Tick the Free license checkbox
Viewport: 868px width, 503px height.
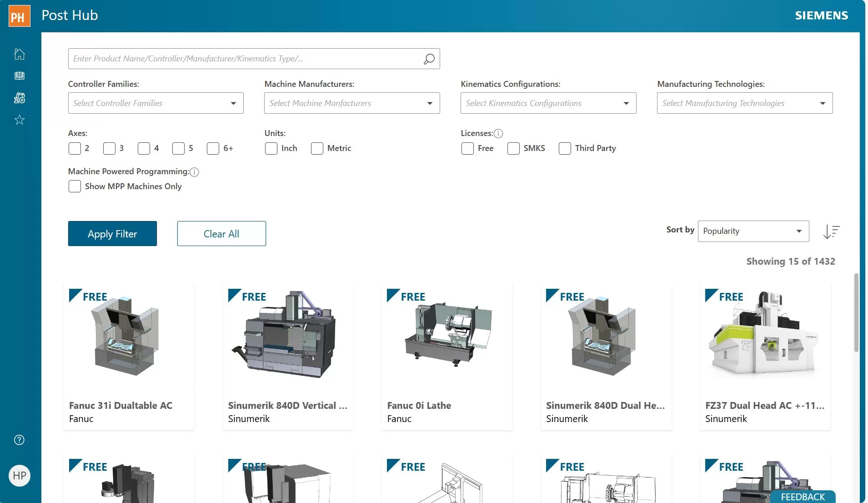467,148
